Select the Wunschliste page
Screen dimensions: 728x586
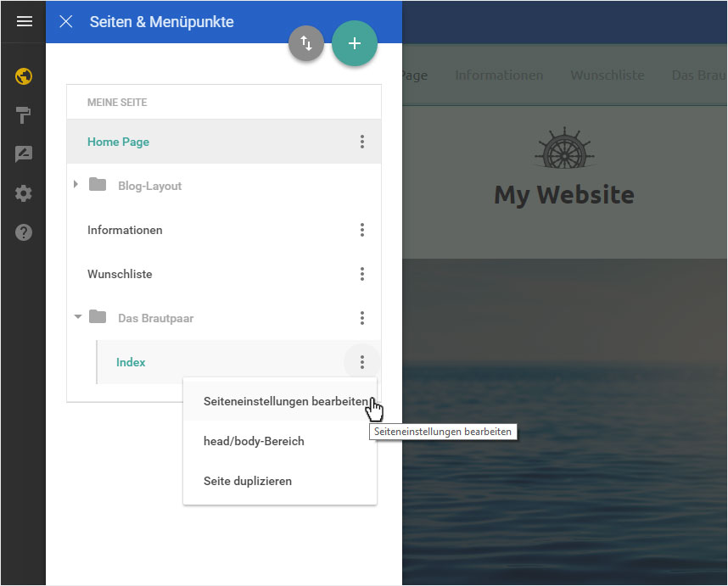(120, 274)
